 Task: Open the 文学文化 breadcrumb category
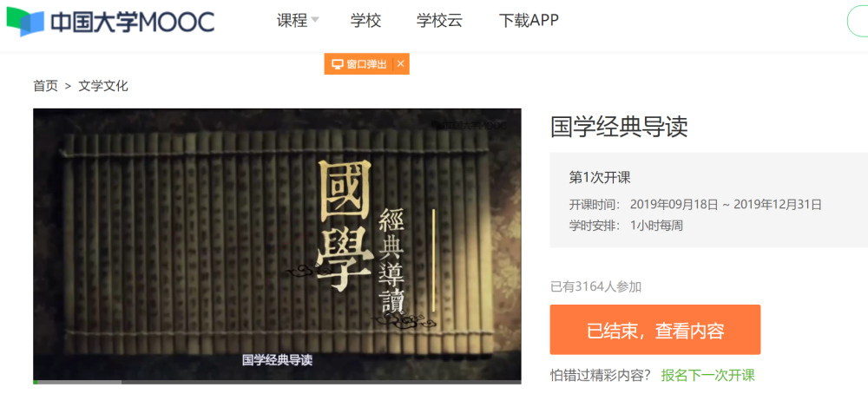point(103,86)
